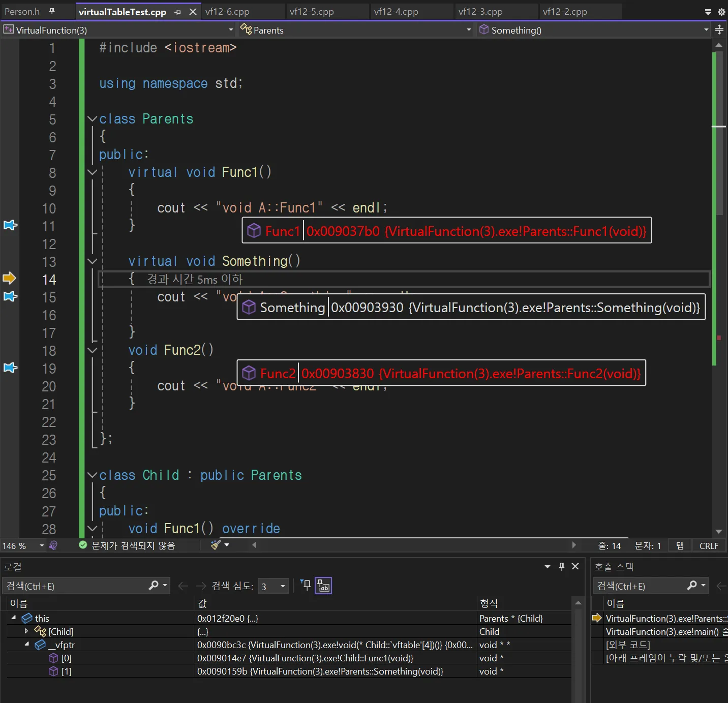Image resolution: width=728 pixels, height=703 pixels.
Task: Split the editor with the split handle
Action: click(719, 30)
